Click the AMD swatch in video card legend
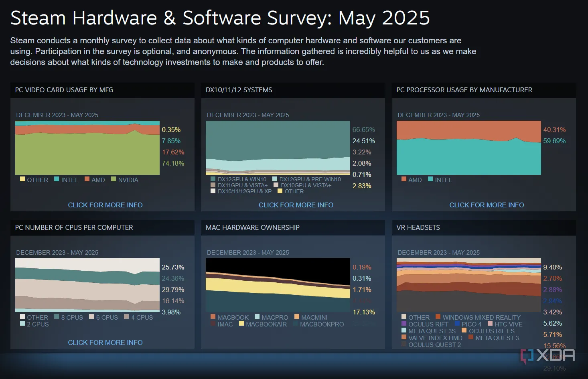 pos(87,179)
